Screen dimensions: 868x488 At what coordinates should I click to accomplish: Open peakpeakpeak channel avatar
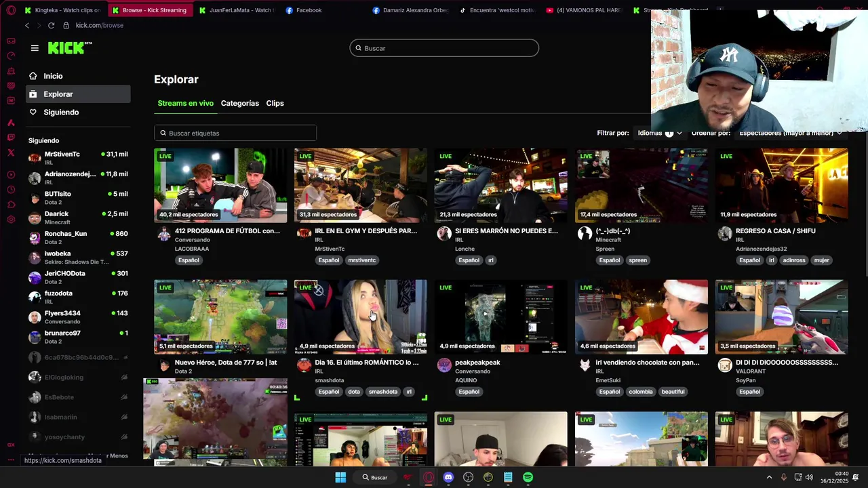click(444, 365)
